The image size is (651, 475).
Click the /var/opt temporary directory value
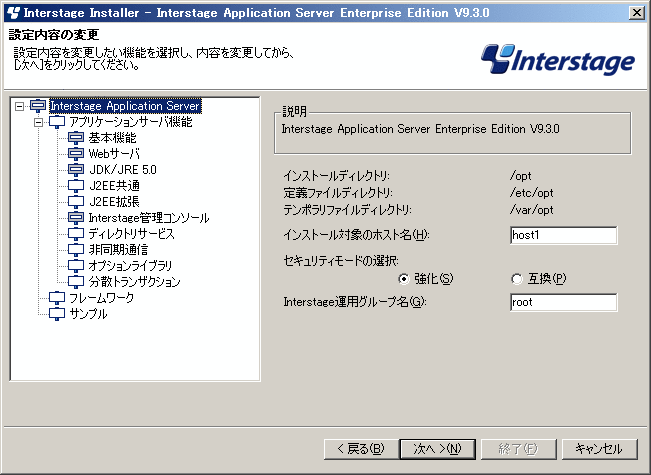(531, 210)
